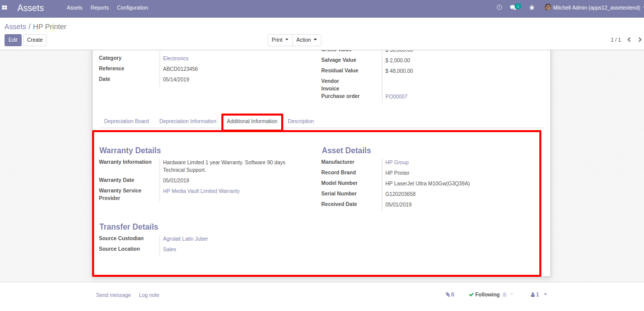Screen dimensions: 644x311
Task: Click the reference ABCD0123456 value
Action: 180,69
